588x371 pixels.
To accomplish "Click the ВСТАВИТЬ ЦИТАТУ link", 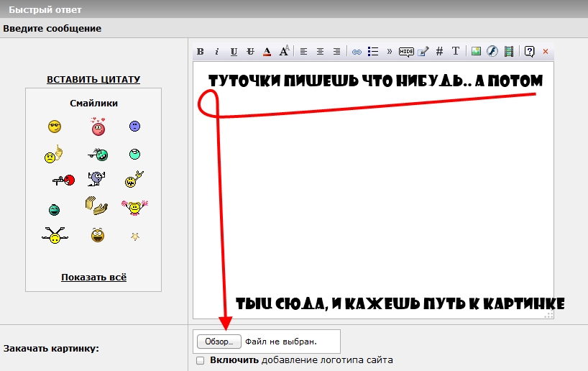I will click(x=93, y=80).
